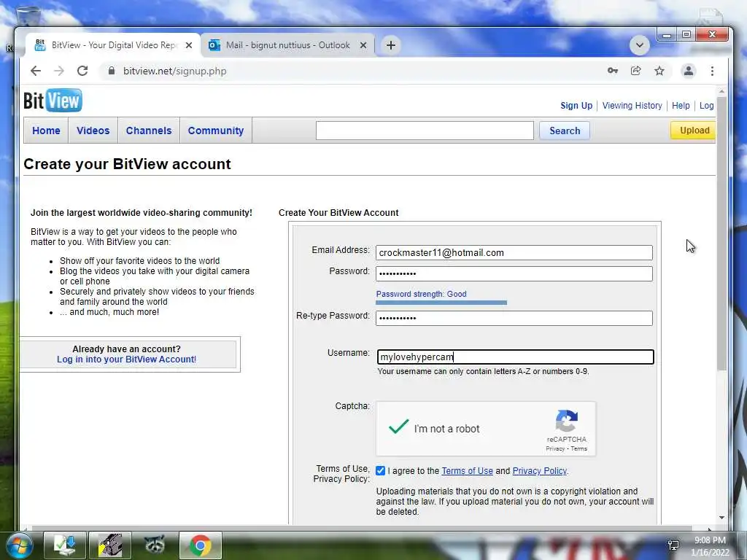The image size is (747, 560).
Task: Click the network tray icon
Action: tap(673, 545)
